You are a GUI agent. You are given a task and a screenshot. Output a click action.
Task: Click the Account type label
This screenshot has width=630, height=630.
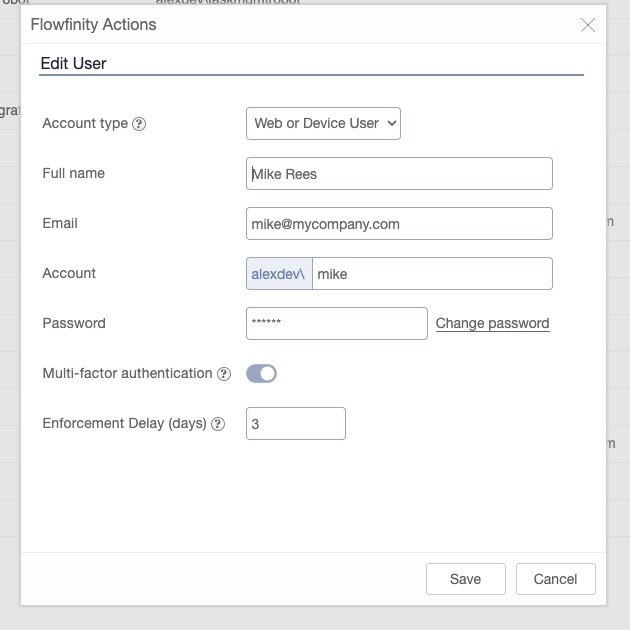85,123
